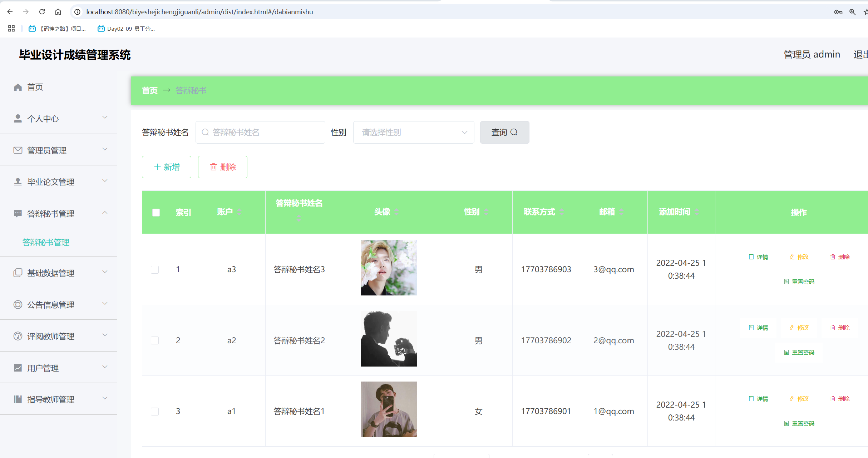Click avatar thumbnail of 答辩秘书姓名2
The height and width of the screenshot is (458, 868).
[x=389, y=339]
